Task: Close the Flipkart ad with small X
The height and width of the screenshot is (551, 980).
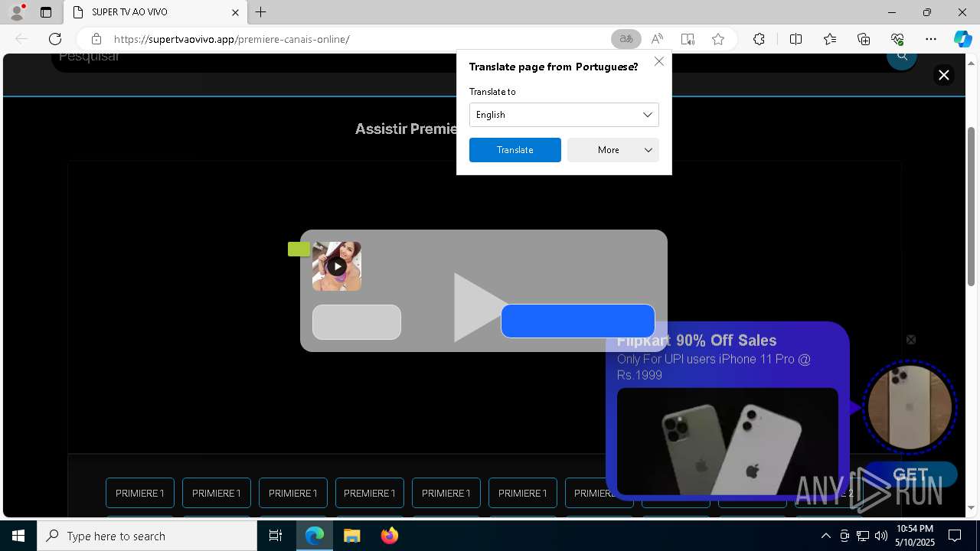Action: click(911, 340)
